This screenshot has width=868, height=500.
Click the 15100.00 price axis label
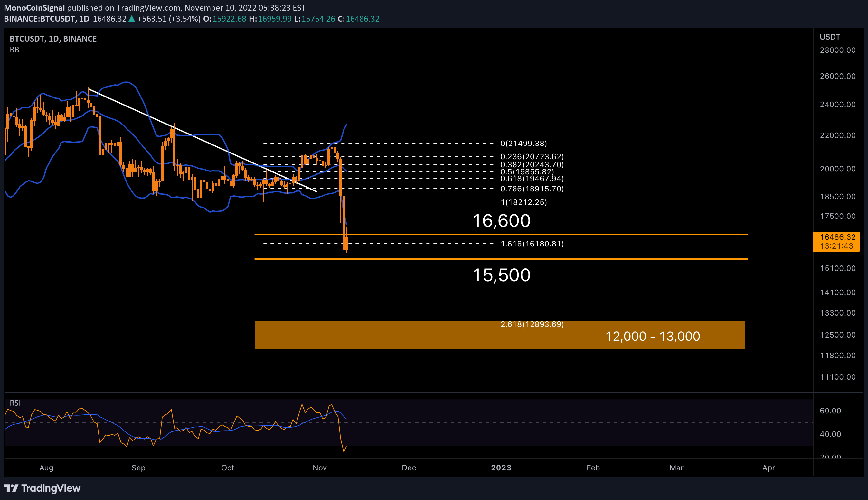838,268
